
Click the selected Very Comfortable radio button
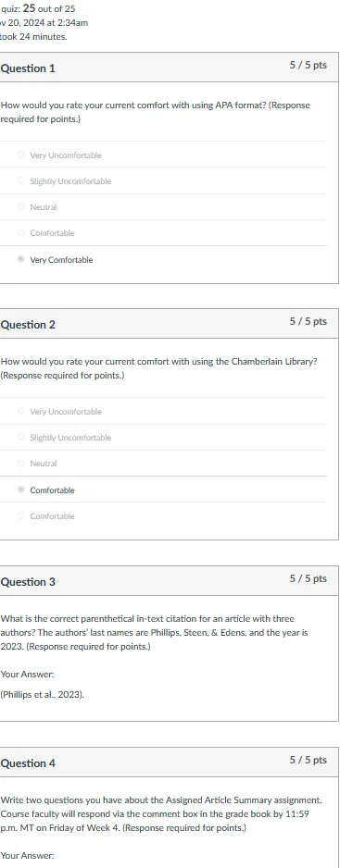pos(21,260)
